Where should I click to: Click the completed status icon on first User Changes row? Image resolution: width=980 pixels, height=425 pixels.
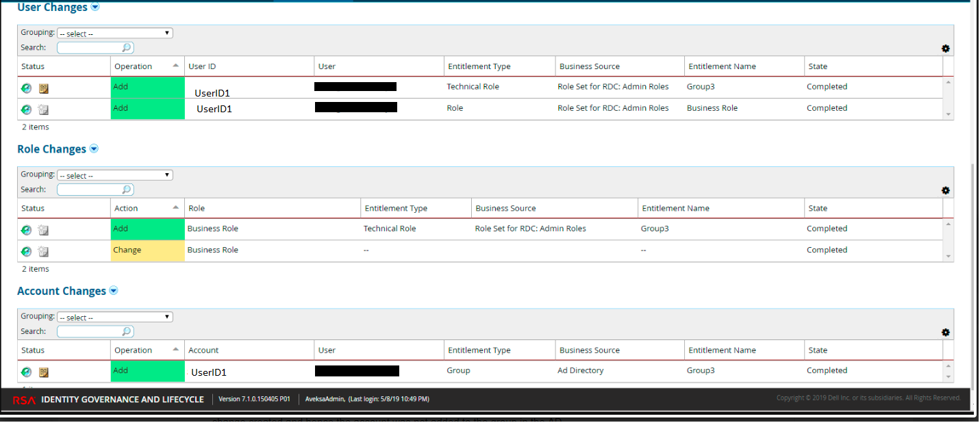click(x=26, y=88)
